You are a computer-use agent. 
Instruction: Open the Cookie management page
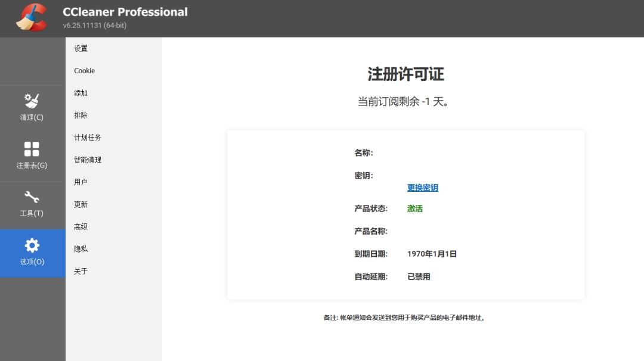click(84, 70)
